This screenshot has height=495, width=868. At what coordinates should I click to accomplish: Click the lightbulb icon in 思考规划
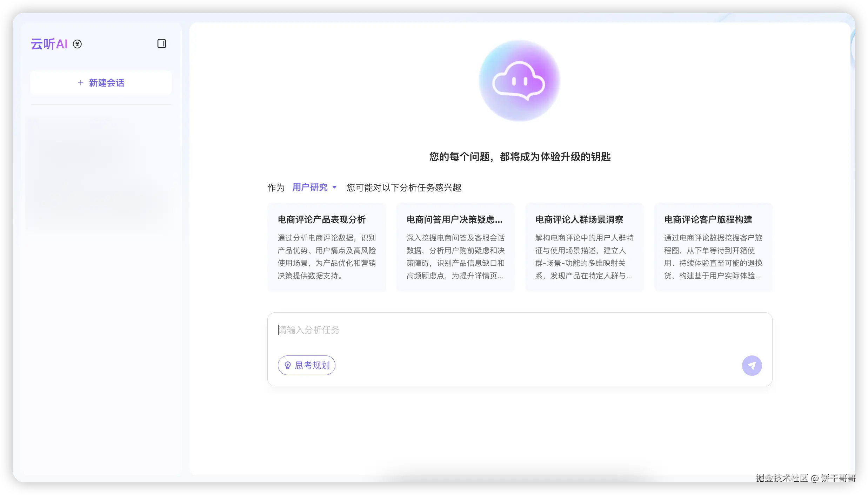(x=288, y=365)
